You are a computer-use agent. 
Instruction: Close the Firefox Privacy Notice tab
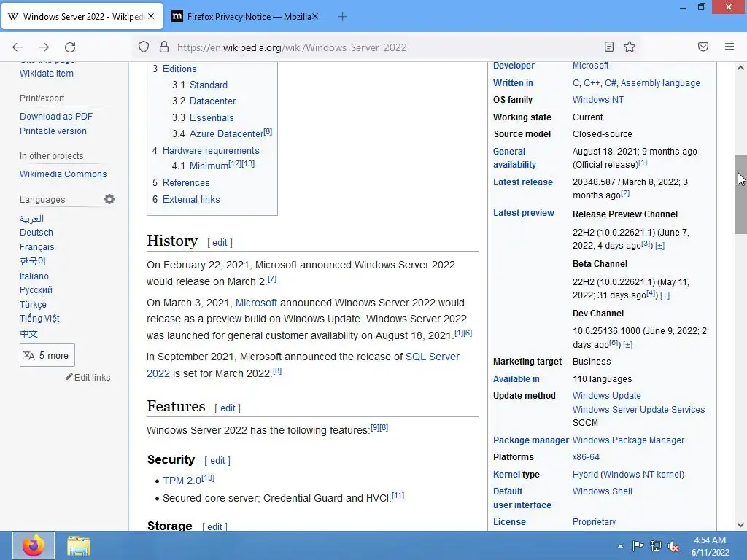tap(315, 16)
